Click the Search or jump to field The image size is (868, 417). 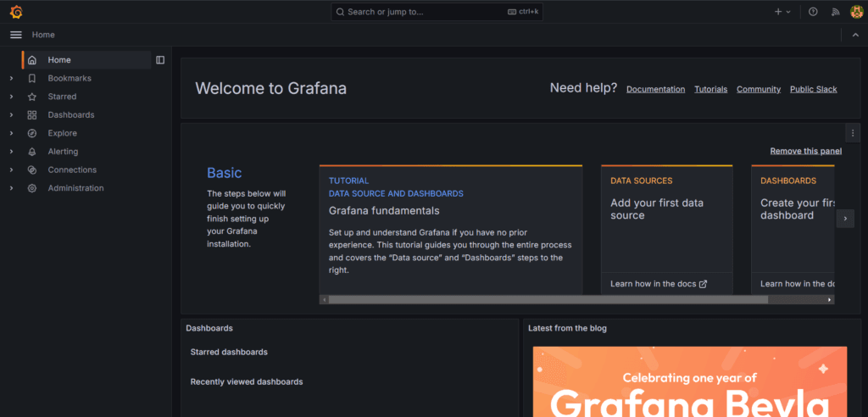coord(437,12)
